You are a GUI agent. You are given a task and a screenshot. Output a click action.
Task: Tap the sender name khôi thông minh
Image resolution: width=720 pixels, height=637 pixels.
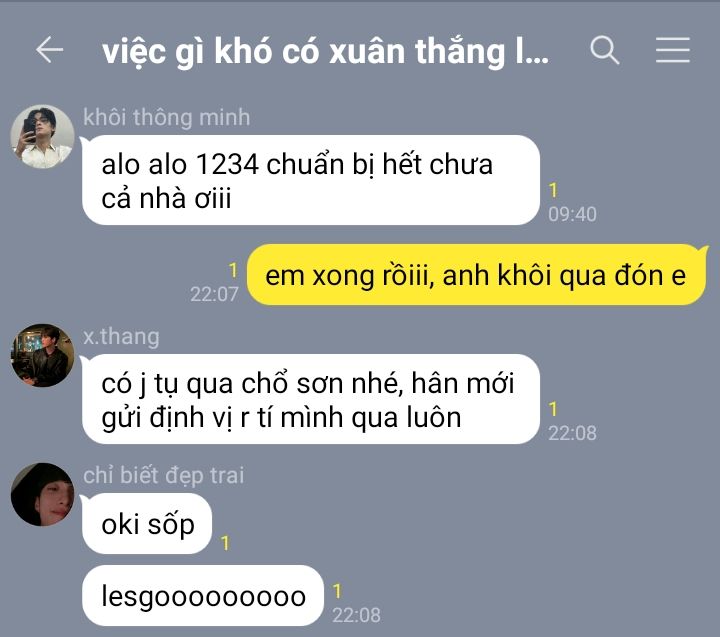point(167,117)
